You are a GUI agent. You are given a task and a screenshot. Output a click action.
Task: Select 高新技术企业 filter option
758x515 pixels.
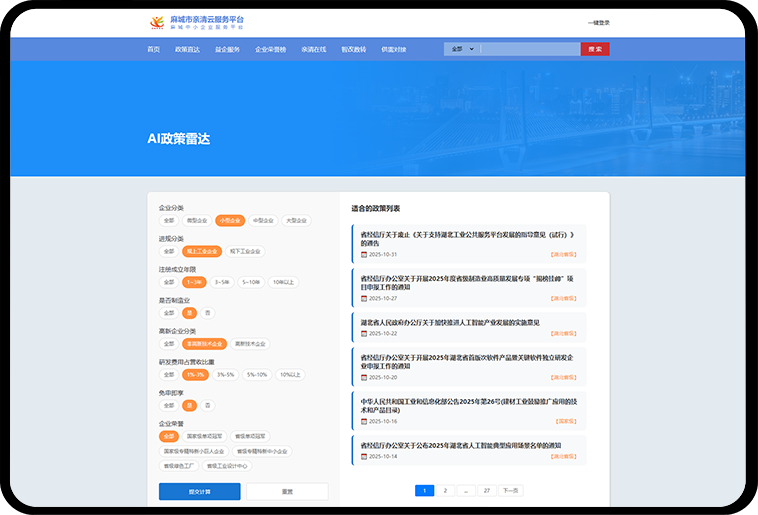[x=250, y=343]
